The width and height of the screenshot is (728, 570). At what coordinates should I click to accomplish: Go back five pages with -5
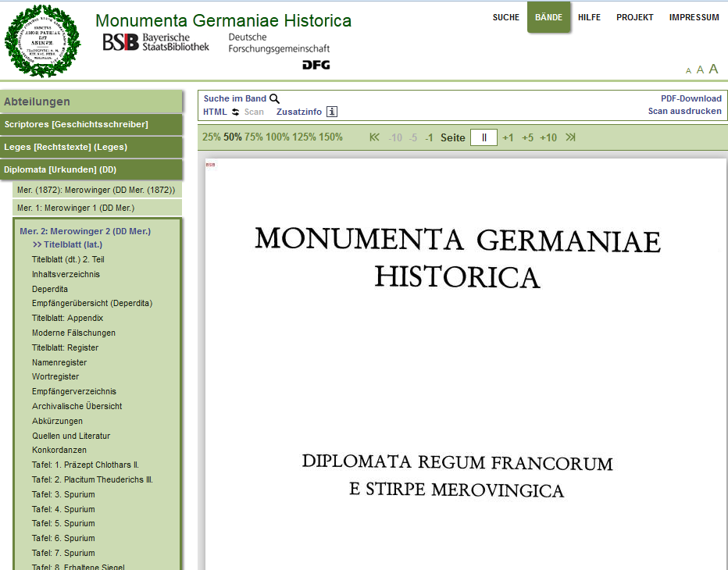pyautogui.click(x=413, y=138)
